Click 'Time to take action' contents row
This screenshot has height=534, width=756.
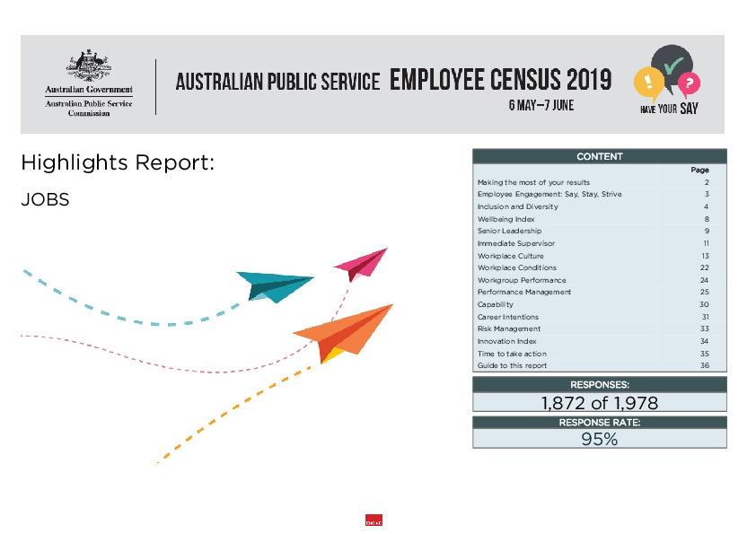599,354
